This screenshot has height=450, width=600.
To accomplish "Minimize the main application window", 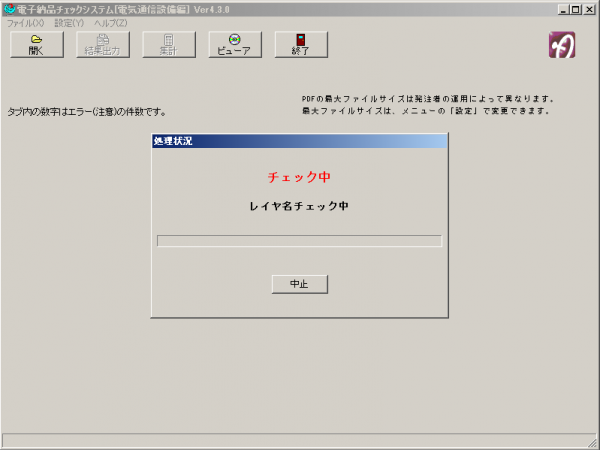I will (561, 9).
